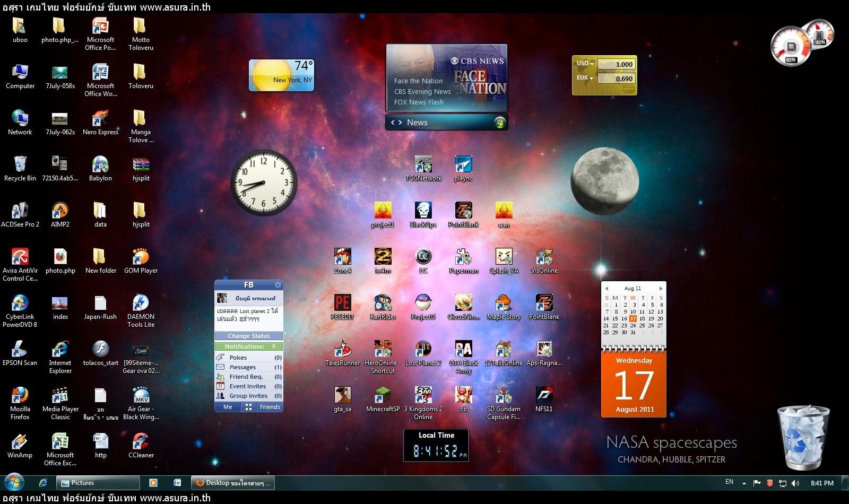Viewport: 849px width, 504px height.
Task: Open Messages in FB gadget
Action: tap(249, 367)
